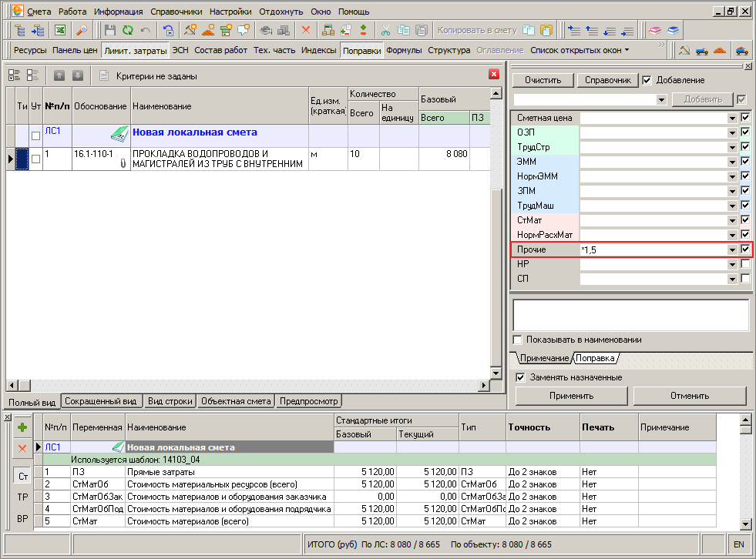Undo the last action with the arrow icon
The image size is (756, 559).
(x=145, y=30)
